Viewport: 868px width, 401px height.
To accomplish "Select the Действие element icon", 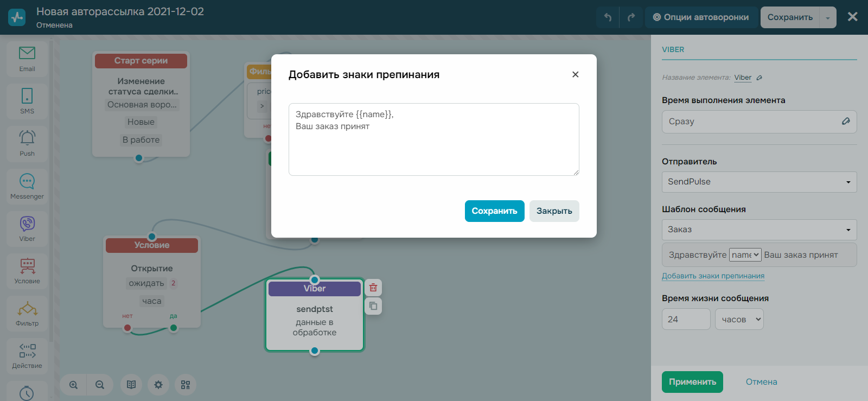I will (x=27, y=355).
